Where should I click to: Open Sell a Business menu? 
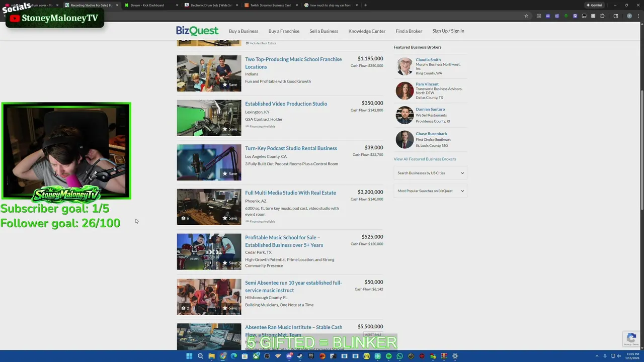(x=324, y=31)
